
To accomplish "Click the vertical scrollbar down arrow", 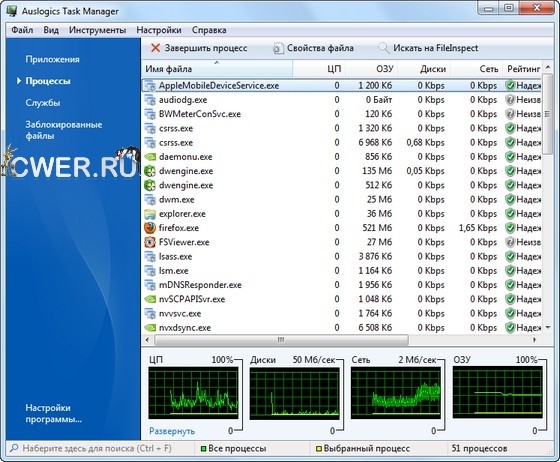I will click(x=548, y=327).
